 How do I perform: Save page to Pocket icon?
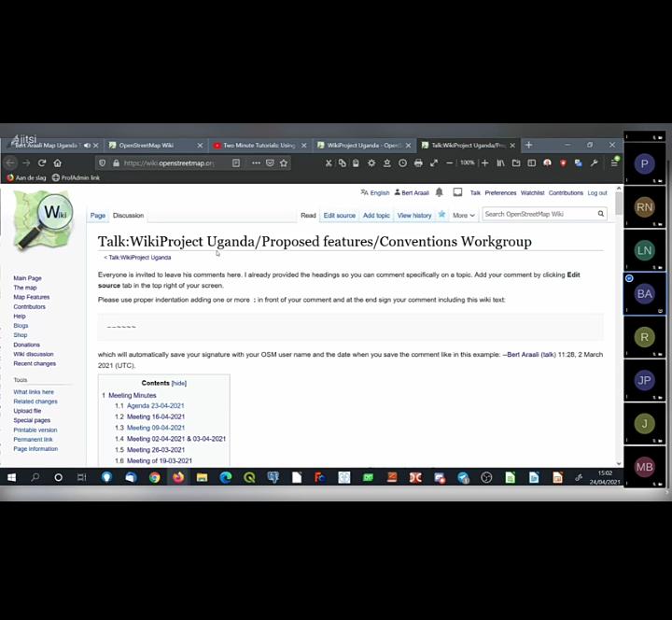point(270,162)
